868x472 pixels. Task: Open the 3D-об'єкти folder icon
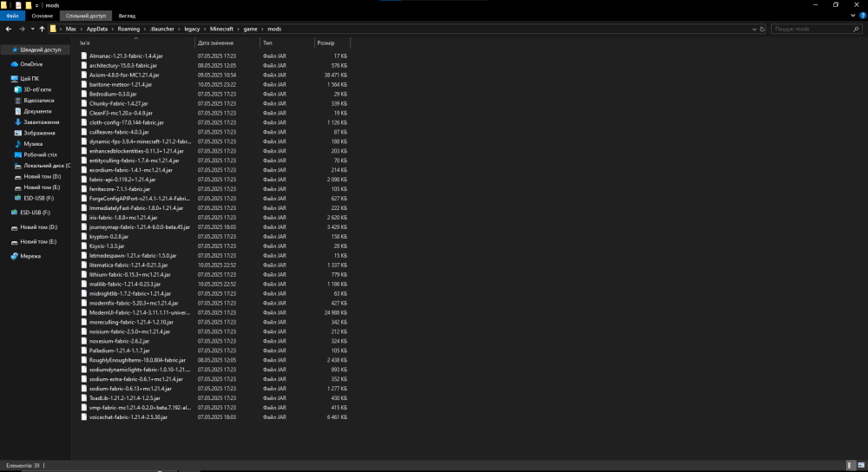[x=17, y=89]
